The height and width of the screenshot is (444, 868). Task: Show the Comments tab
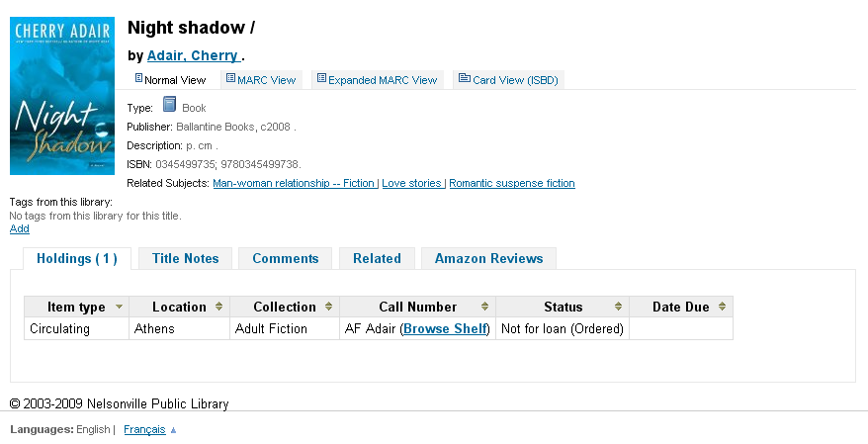[x=285, y=258]
